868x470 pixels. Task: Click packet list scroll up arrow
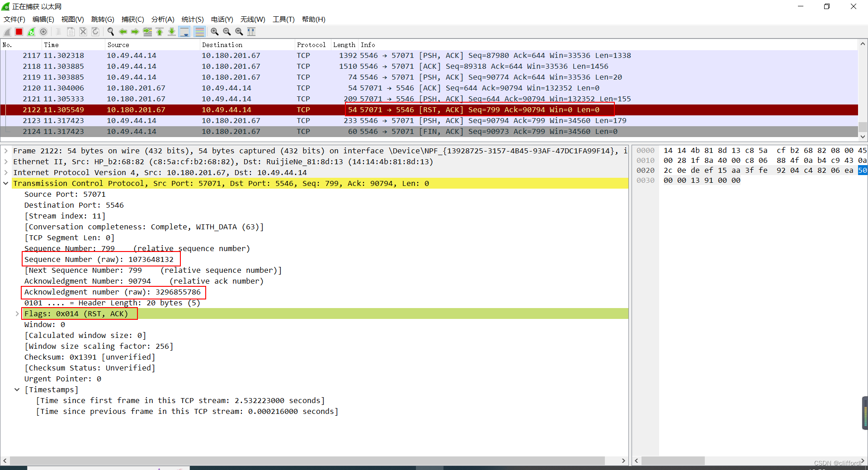click(x=863, y=44)
